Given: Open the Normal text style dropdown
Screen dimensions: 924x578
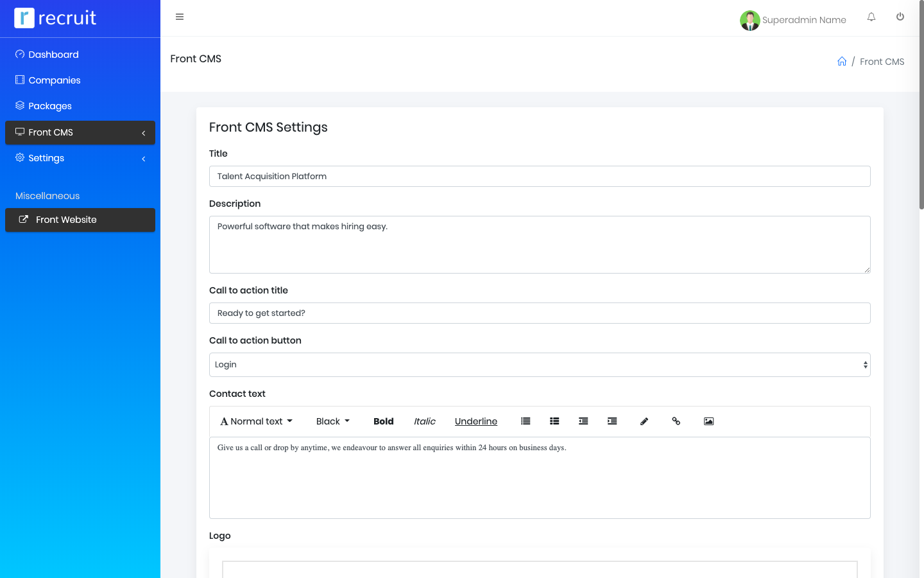Looking at the screenshot, I should [x=256, y=421].
